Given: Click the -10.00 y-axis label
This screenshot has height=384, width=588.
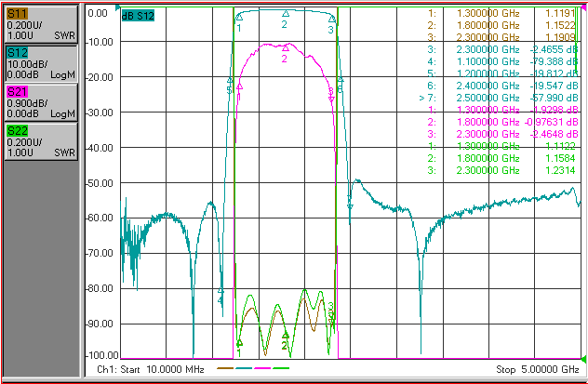Looking at the screenshot, I should (100, 42).
